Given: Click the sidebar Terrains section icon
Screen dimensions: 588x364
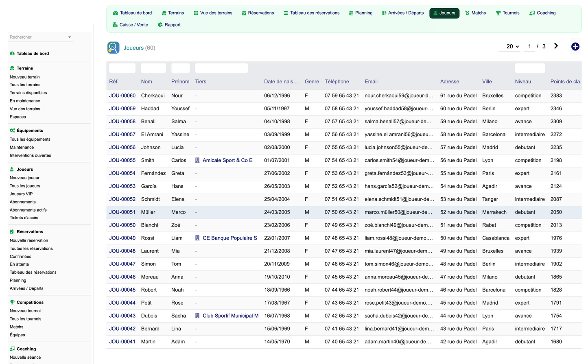Looking at the screenshot, I should [12, 68].
